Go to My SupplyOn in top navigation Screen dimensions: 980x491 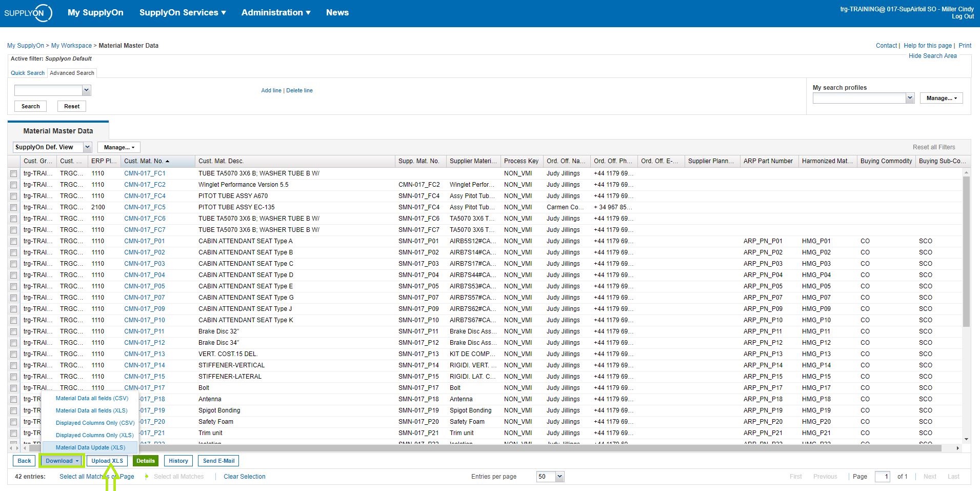click(x=95, y=12)
